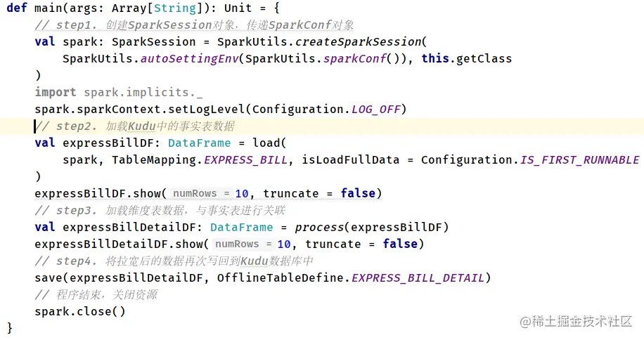
Task: Click 'load(' function call
Action: (x=269, y=143)
